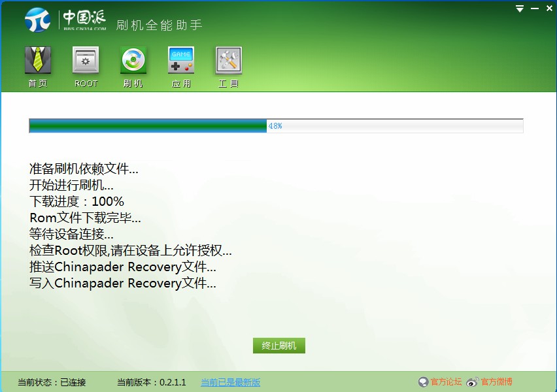This screenshot has width=557, height=392.
Task: Open the 应用 game console icon
Action: point(181,60)
